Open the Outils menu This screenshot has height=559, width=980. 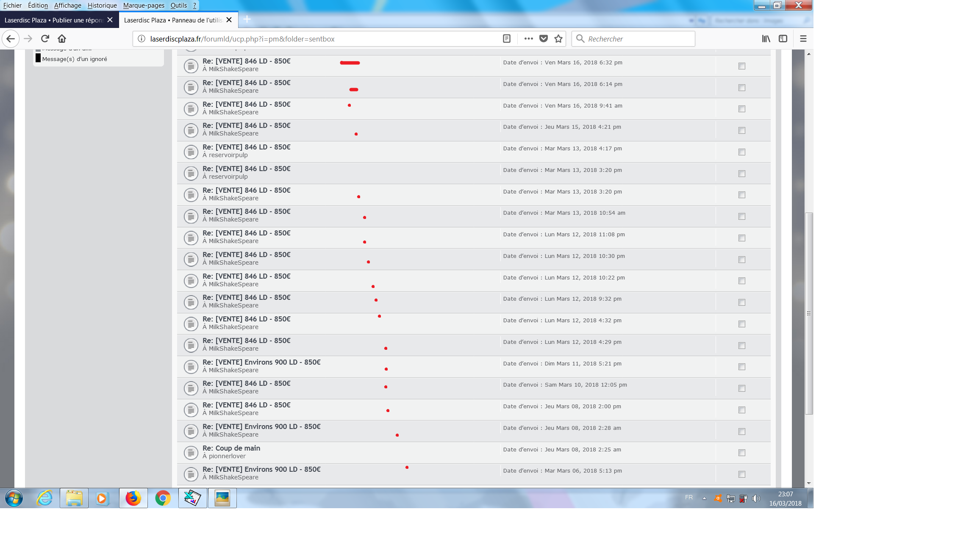[178, 6]
